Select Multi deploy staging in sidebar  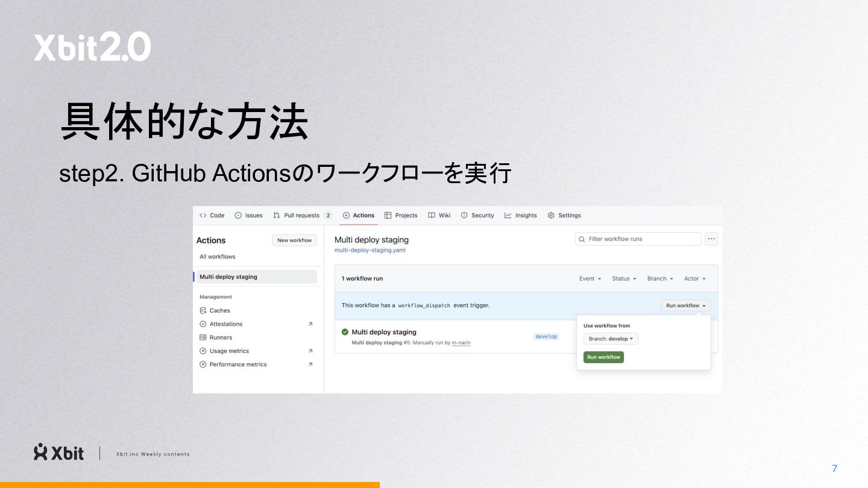(256, 277)
